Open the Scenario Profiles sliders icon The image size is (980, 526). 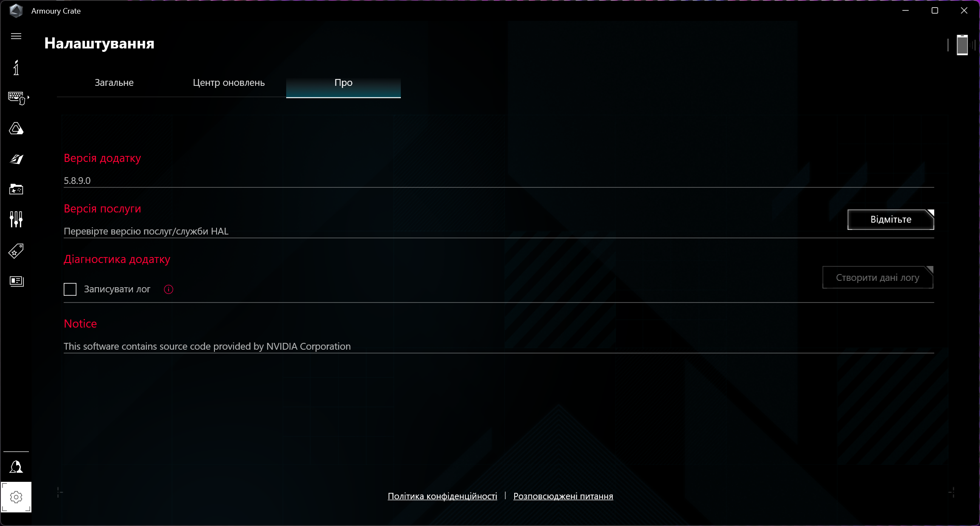[16, 220]
